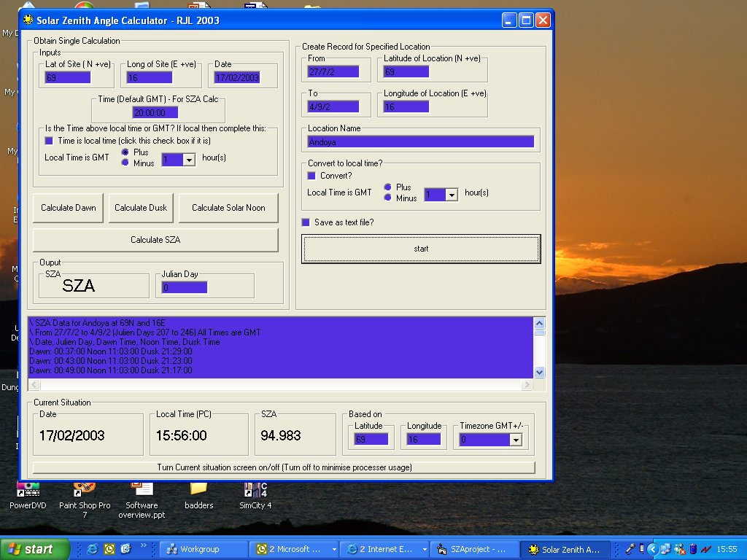747x560 pixels.
Task: Switch to Workgroup taskbar window
Action: coord(203,549)
